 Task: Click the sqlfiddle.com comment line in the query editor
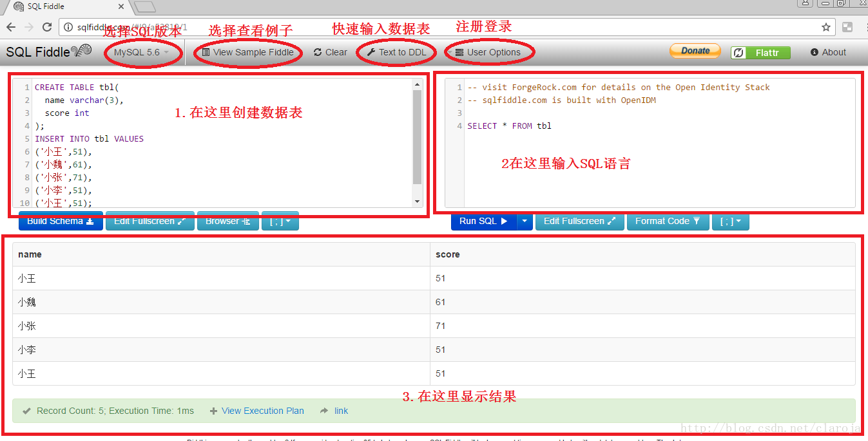(x=561, y=100)
